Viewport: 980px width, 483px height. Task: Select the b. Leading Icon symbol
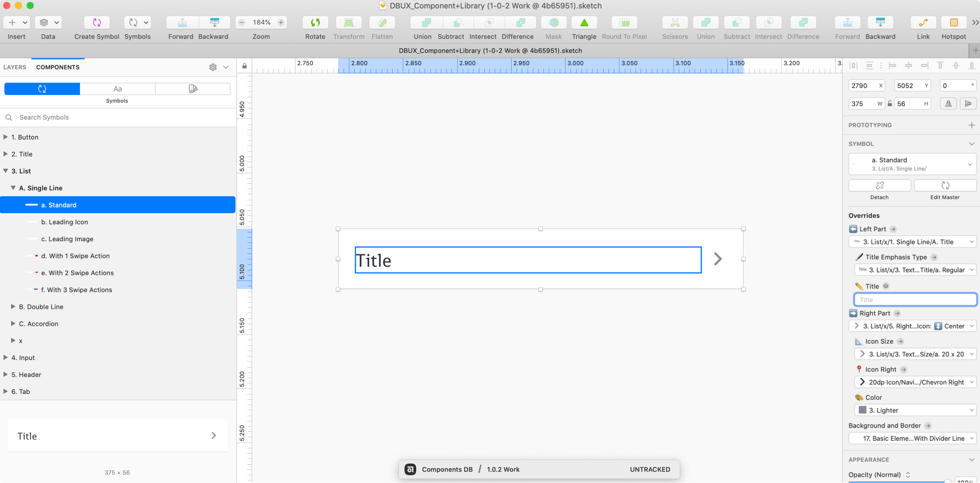pos(64,222)
